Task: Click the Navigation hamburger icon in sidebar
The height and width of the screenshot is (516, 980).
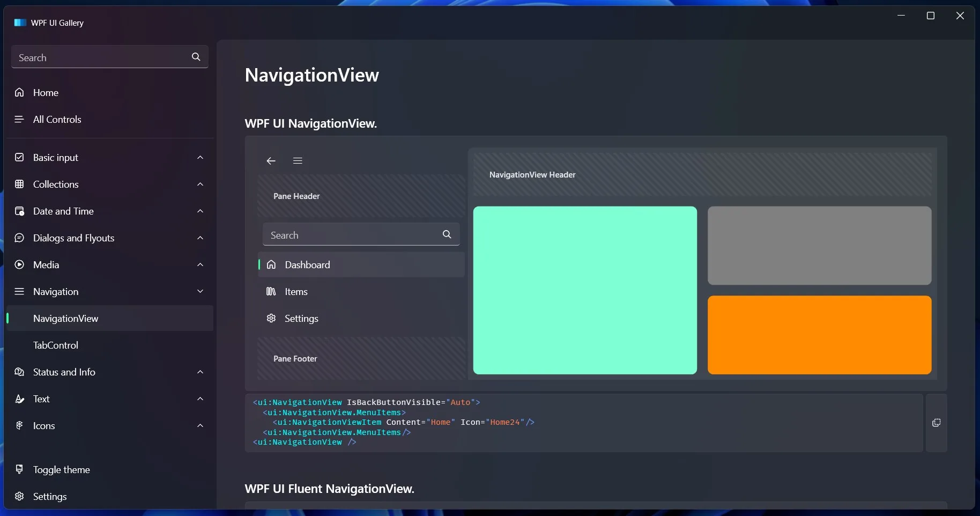Action: coord(19,291)
